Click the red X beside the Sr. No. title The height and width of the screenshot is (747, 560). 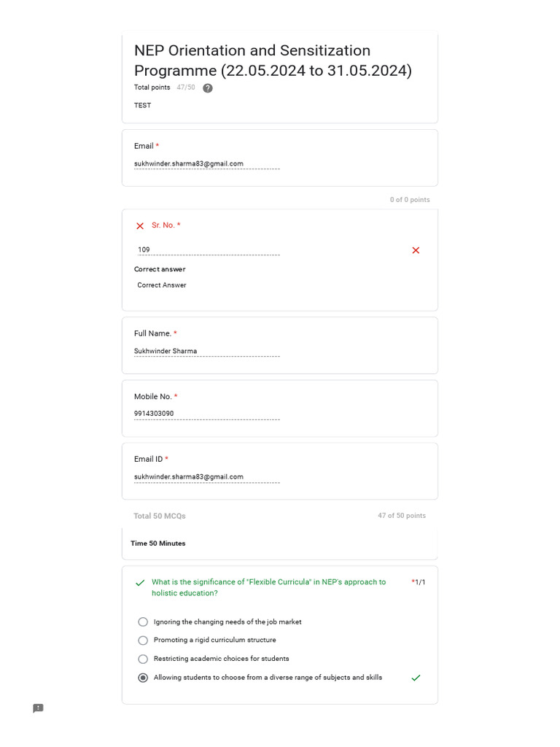coord(140,226)
